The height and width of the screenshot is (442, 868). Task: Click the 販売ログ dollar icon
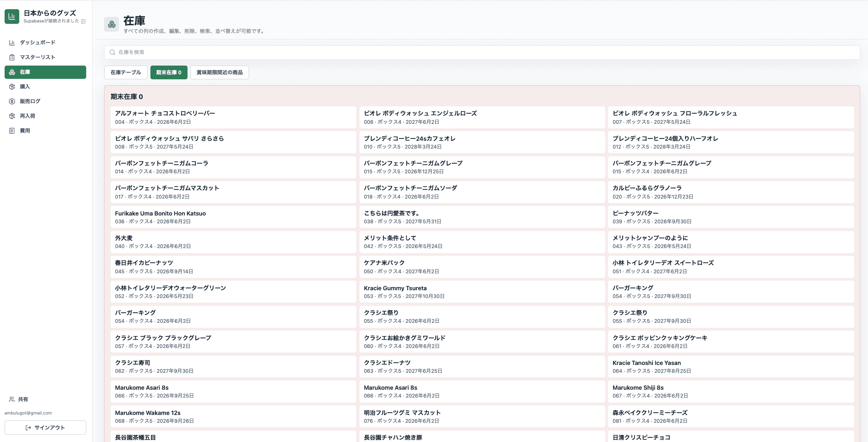[x=12, y=101]
